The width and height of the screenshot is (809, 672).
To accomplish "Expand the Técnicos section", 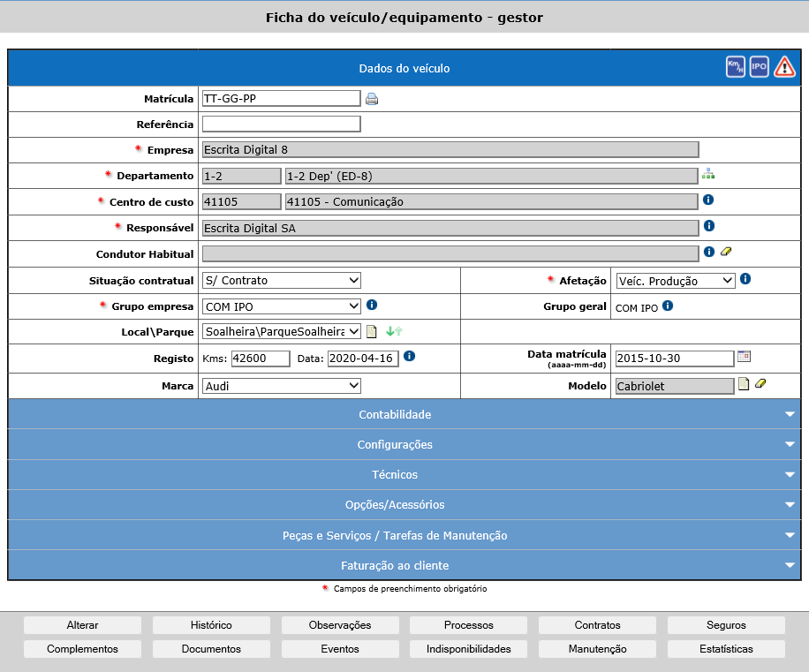I will (404, 474).
